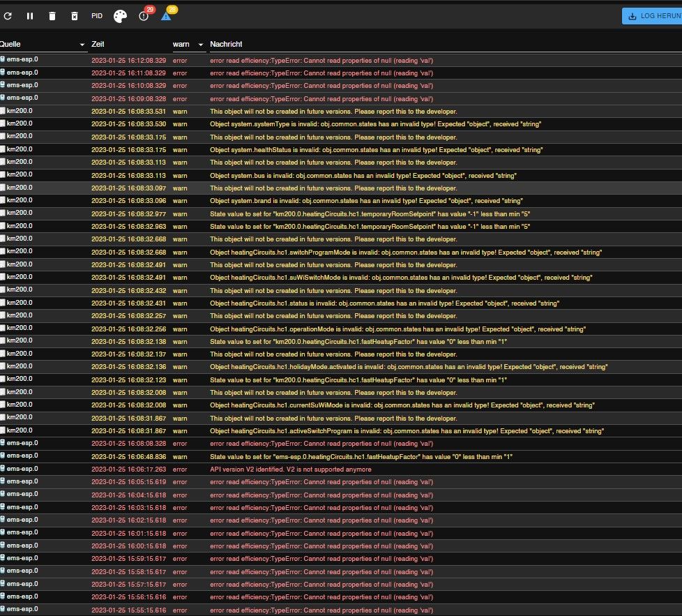Select km200.0 warning at 16:08:33.531
This screenshot has width=682, height=616.
point(341,112)
